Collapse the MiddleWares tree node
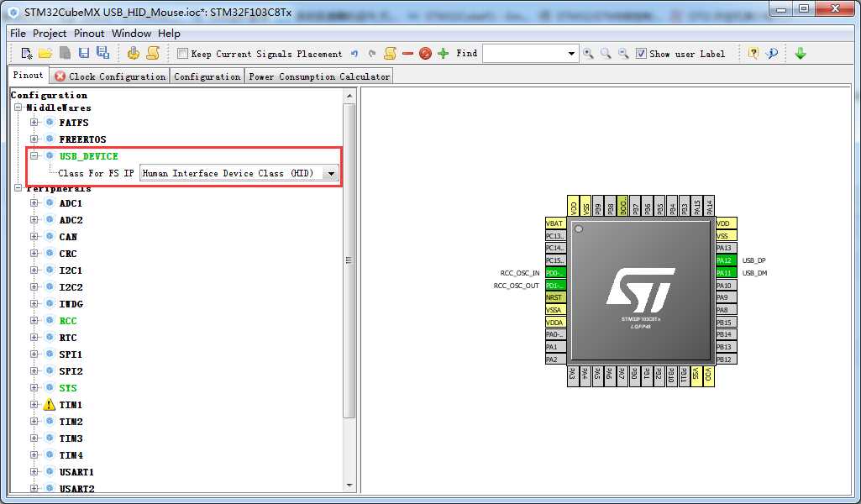Viewport: 861px width, 504px height. tap(18, 108)
